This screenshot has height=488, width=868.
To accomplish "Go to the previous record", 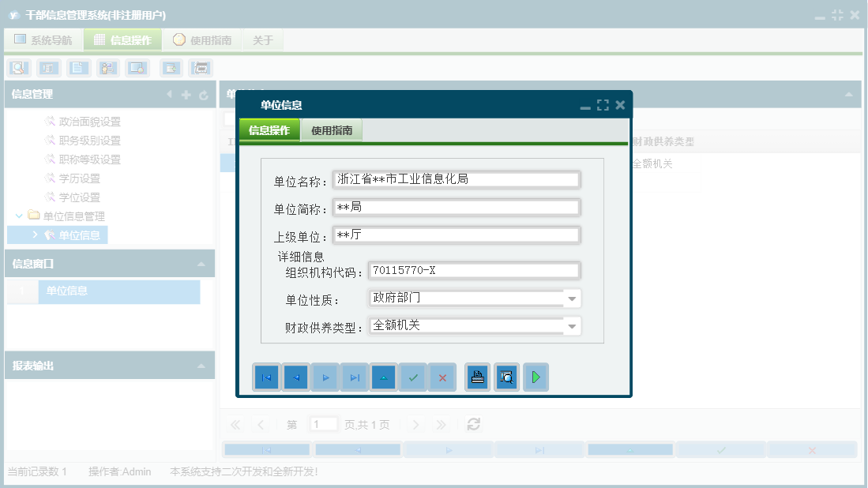I will pyautogui.click(x=296, y=377).
